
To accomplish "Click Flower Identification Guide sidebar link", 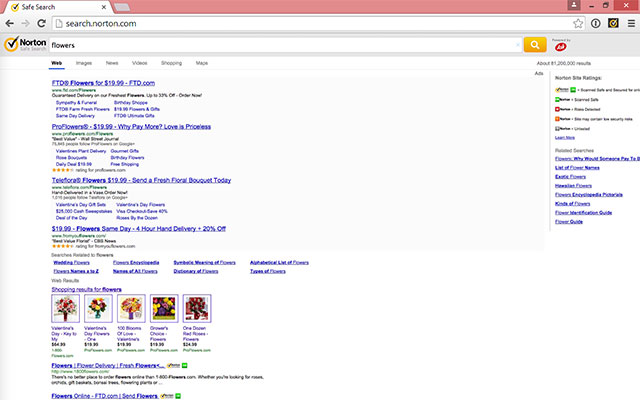I will point(583,213).
